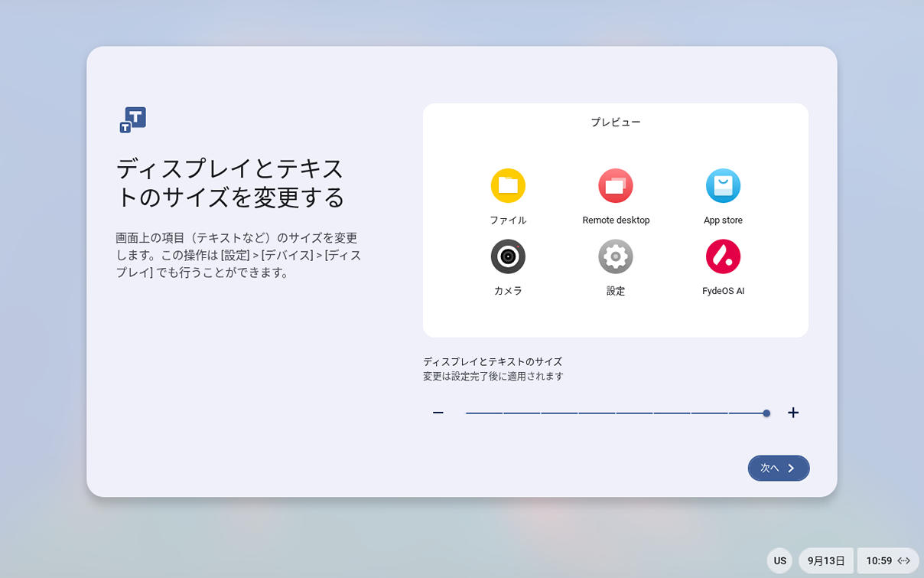Click the カメラ camera icon
Screen dimensions: 924x578
pyautogui.click(x=508, y=256)
